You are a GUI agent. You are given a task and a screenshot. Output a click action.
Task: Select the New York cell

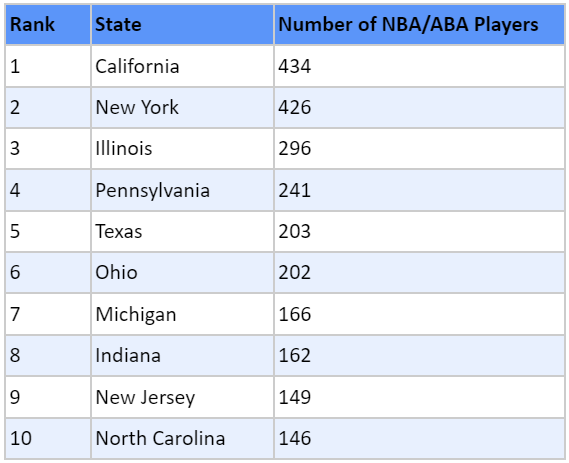pos(183,107)
